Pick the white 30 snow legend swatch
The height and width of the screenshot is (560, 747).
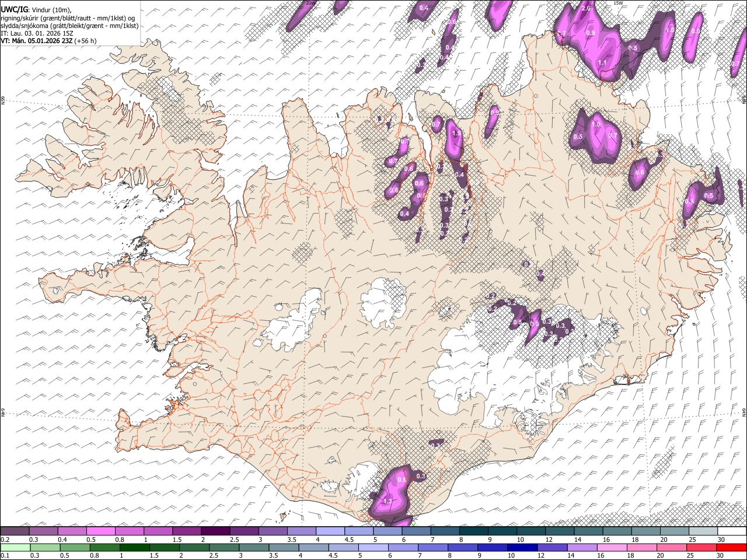click(x=732, y=531)
